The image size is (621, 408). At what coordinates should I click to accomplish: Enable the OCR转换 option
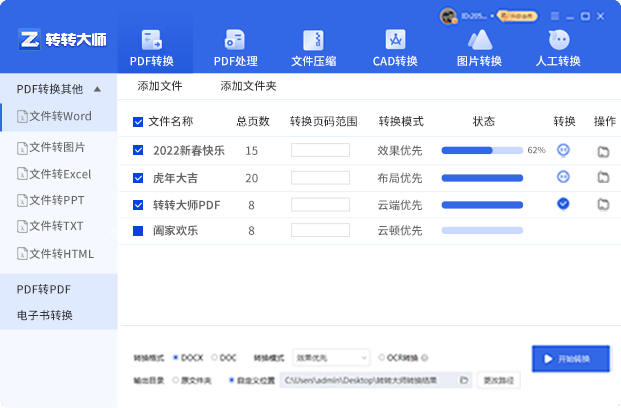pos(379,357)
